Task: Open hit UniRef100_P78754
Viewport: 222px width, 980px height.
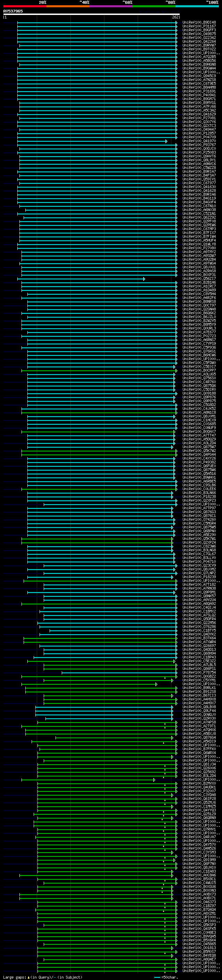Action: tap(199, 673)
